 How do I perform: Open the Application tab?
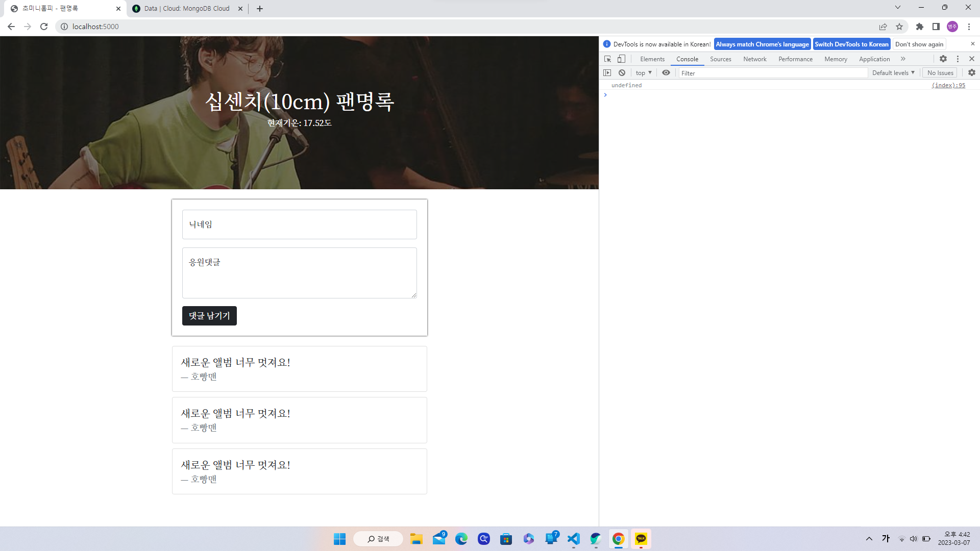pyautogui.click(x=874, y=59)
